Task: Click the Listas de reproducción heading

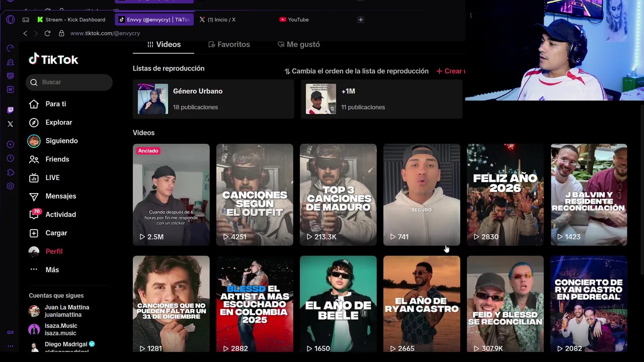Action: tap(169, 68)
